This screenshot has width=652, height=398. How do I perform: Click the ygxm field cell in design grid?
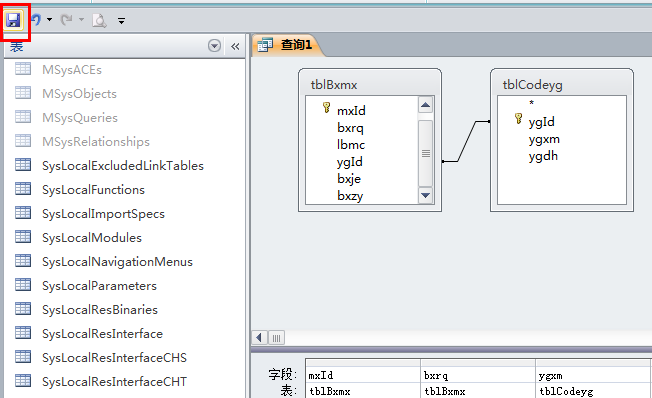pyautogui.click(x=593, y=376)
